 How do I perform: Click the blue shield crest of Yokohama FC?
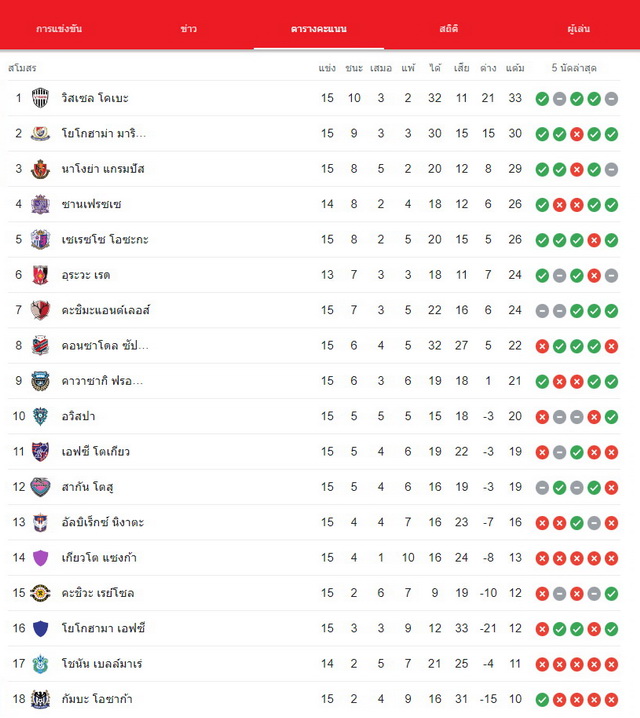[x=40, y=628]
